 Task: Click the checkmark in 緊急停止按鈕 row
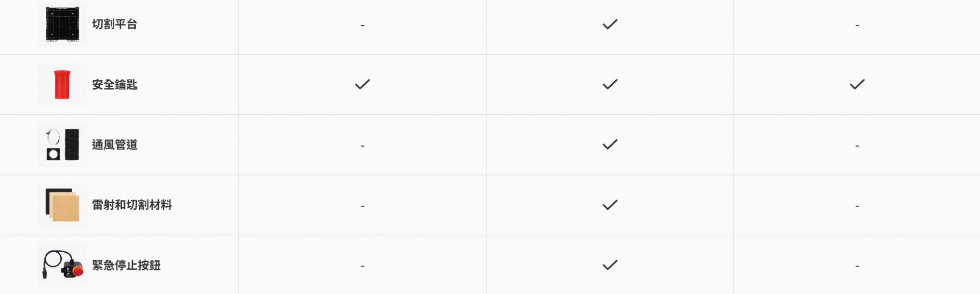pyautogui.click(x=610, y=265)
